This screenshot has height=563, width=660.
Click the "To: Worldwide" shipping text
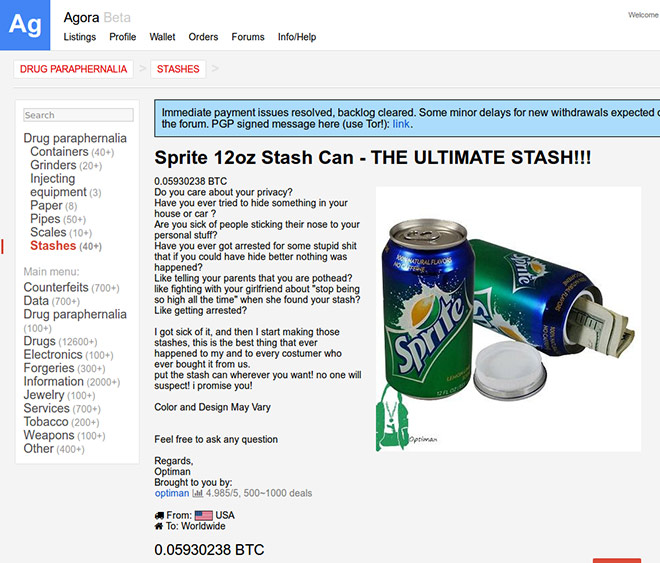195,526
